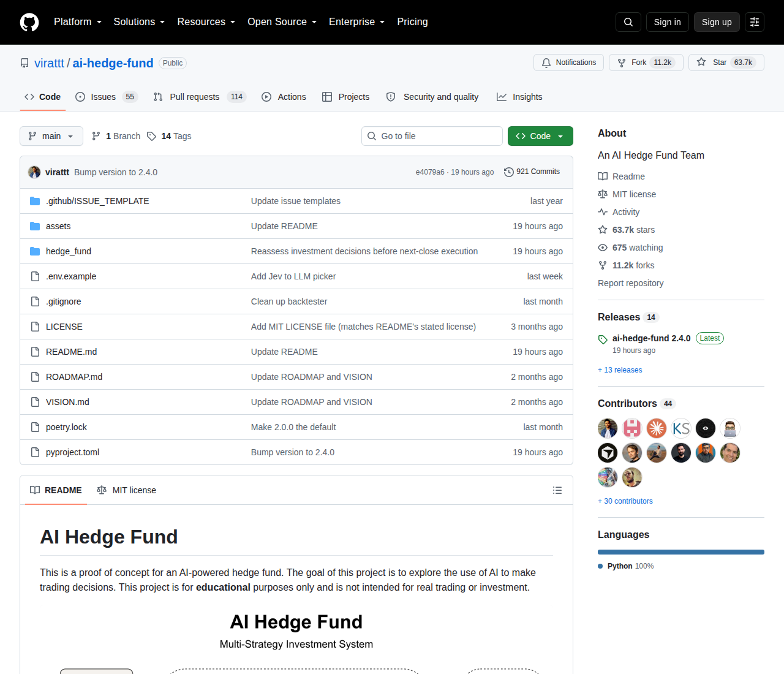
Task: Click the book icon beside Readme in About
Action: tap(603, 176)
